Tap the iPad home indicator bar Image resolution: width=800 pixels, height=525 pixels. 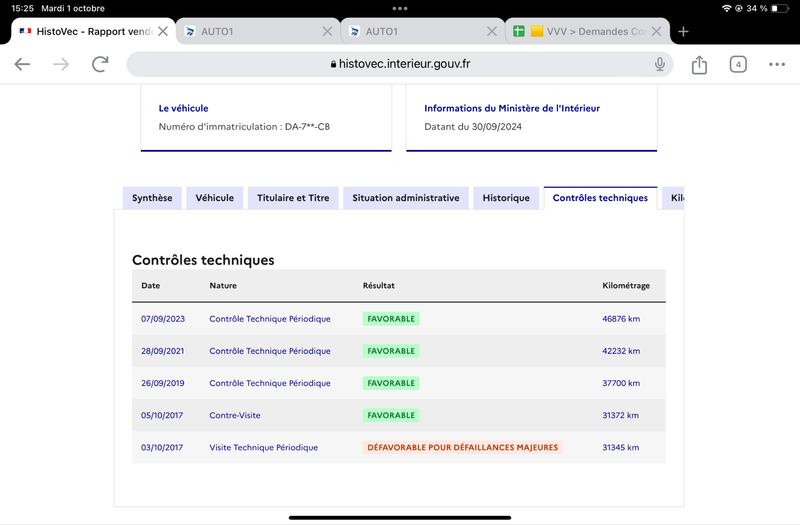pyautogui.click(x=400, y=518)
